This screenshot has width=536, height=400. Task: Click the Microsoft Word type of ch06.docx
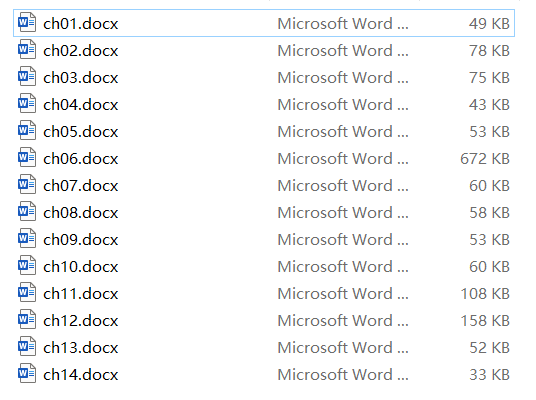tap(343, 159)
